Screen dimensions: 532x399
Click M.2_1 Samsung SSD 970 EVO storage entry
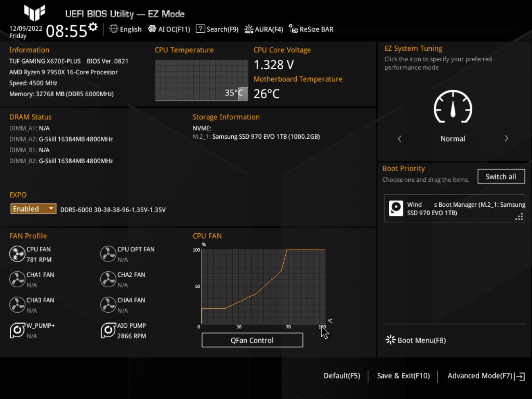click(x=256, y=137)
